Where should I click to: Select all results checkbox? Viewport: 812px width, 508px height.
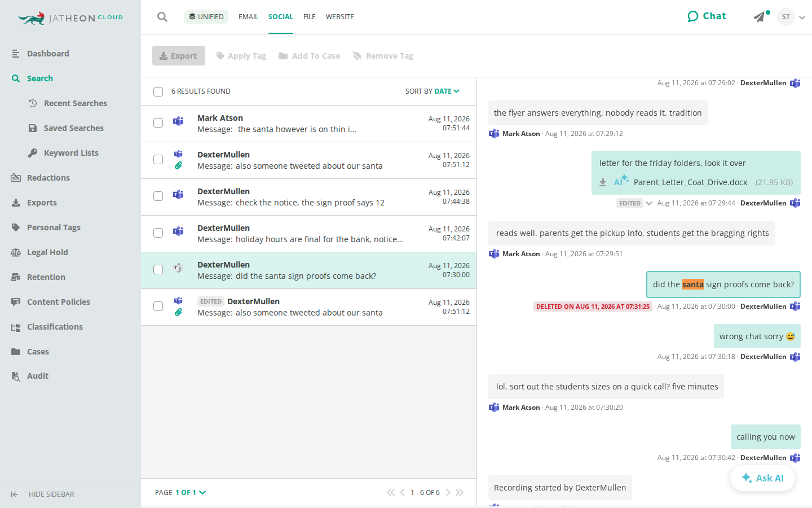click(x=158, y=91)
